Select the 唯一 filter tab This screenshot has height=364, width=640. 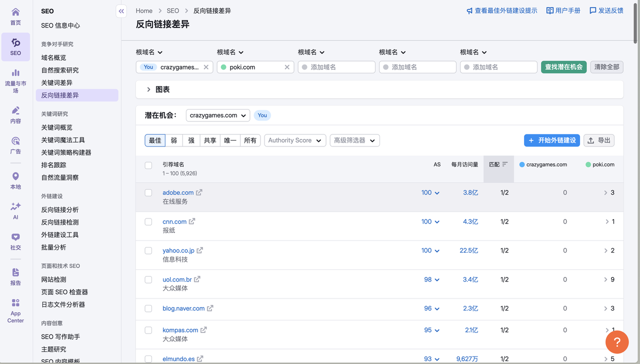click(230, 140)
